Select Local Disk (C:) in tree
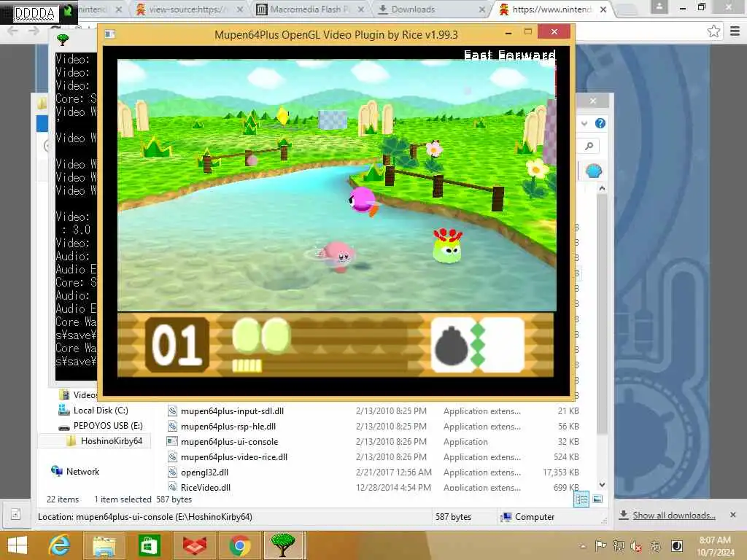The height and width of the screenshot is (560, 747). coord(101,411)
